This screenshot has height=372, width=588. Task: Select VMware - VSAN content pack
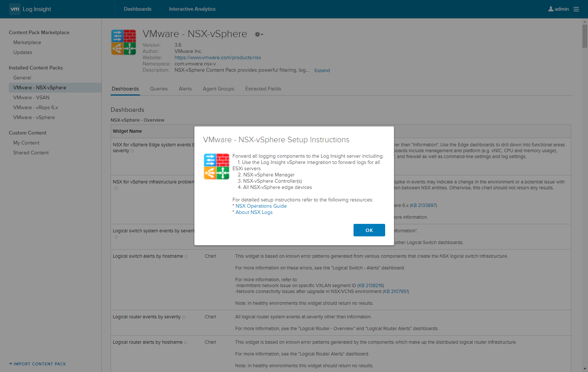31,97
